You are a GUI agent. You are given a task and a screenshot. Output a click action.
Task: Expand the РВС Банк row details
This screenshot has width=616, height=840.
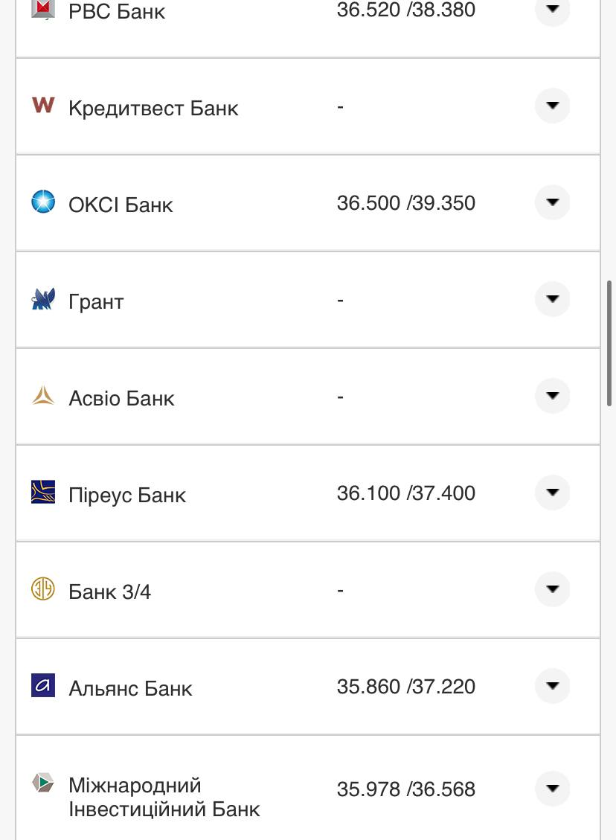point(552,10)
